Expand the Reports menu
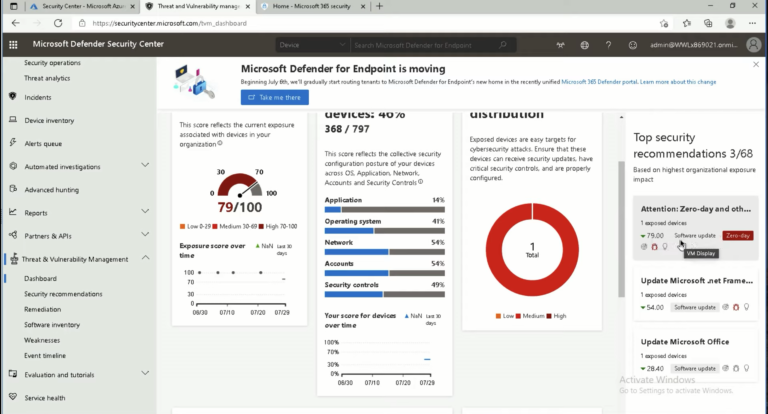 point(145,212)
